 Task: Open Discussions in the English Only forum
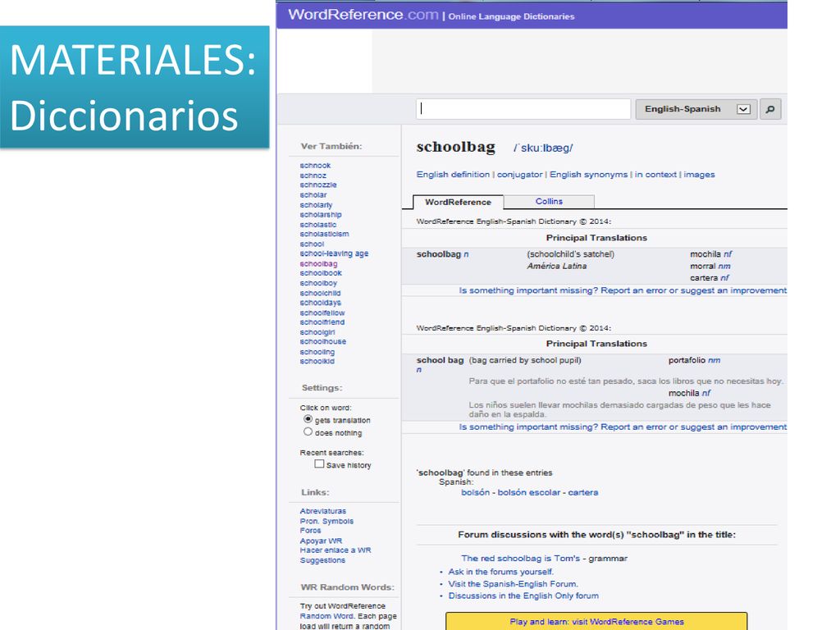click(x=523, y=596)
